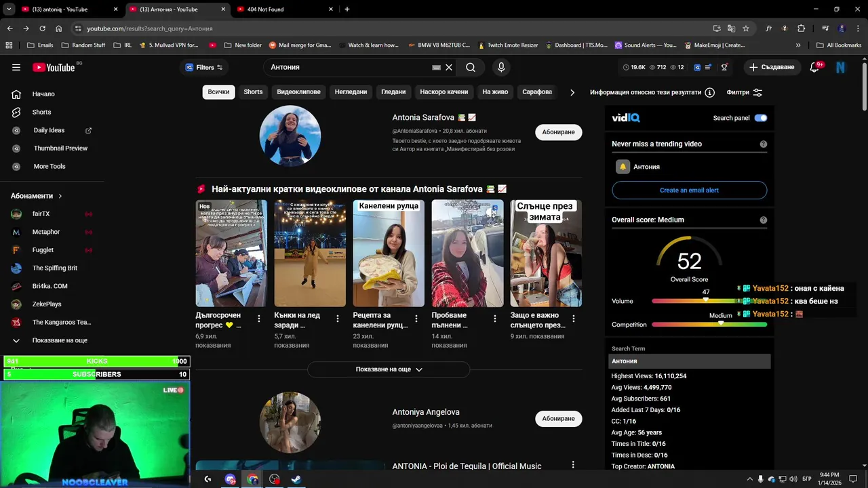
Task: Open results information icon
Action: 709,92
